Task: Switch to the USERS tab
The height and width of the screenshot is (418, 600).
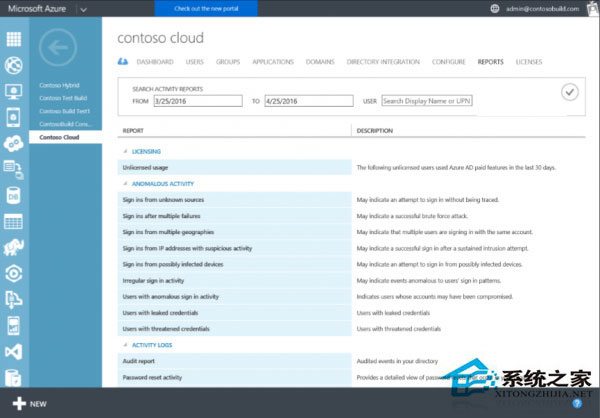Action: (195, 62)
